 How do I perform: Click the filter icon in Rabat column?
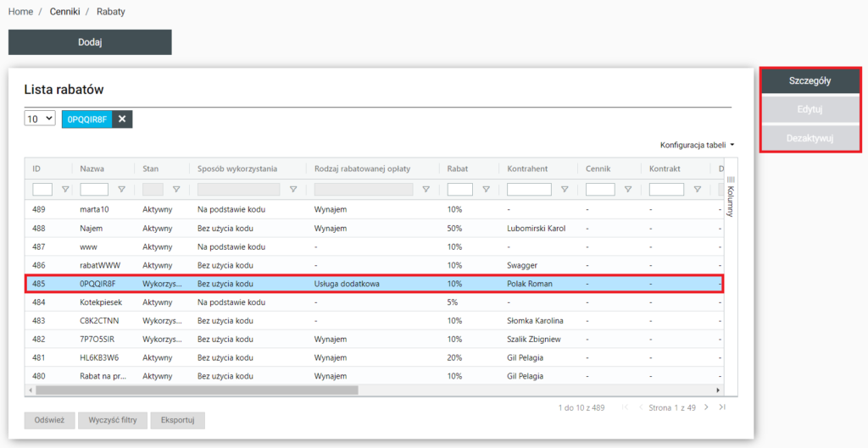coord(484,190)
